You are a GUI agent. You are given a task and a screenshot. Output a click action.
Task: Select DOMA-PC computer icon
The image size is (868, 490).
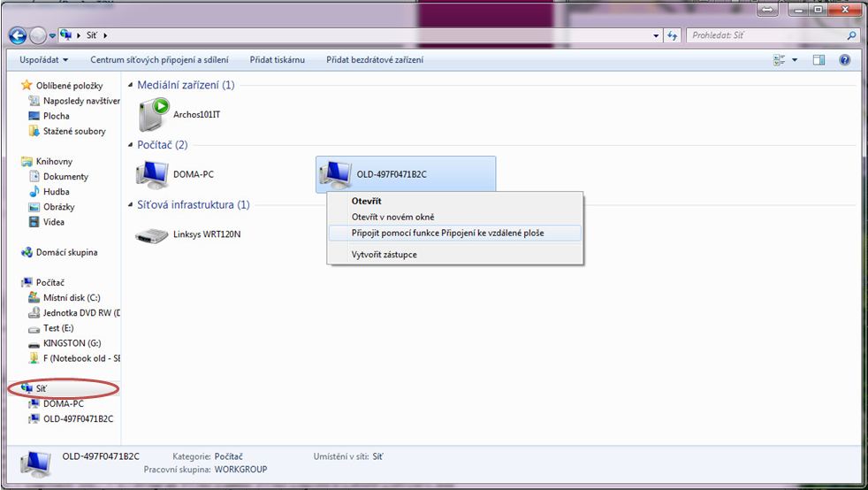(152, 174)
